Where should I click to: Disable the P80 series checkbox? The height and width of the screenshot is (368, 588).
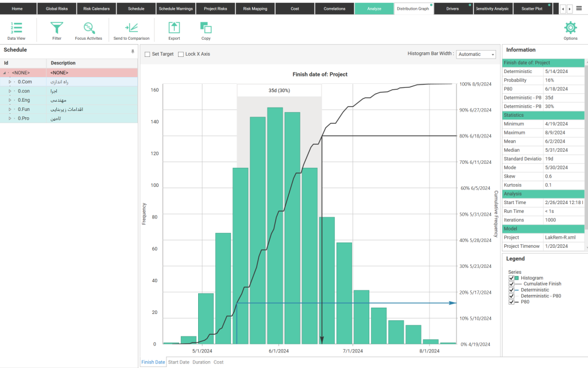(511, 301)
